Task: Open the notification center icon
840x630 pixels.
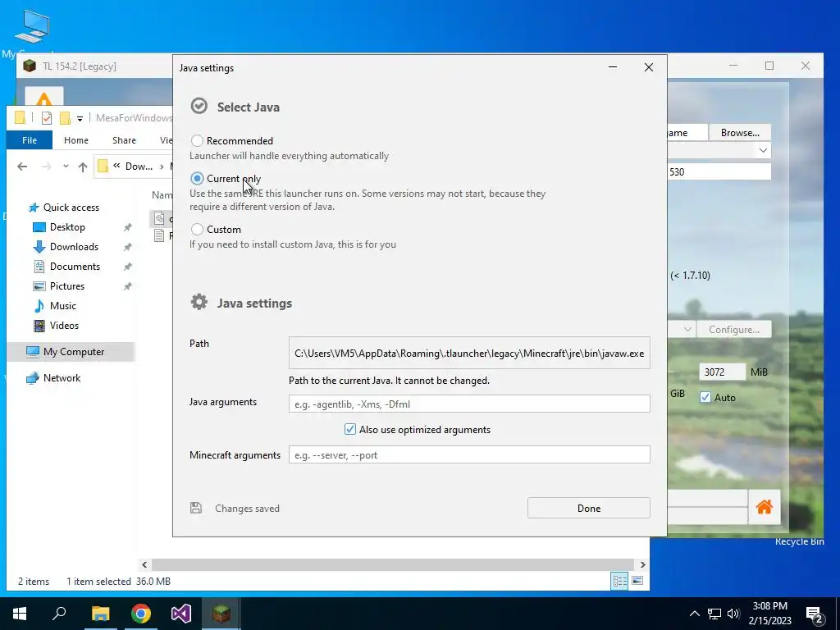Action: (815, 615)
